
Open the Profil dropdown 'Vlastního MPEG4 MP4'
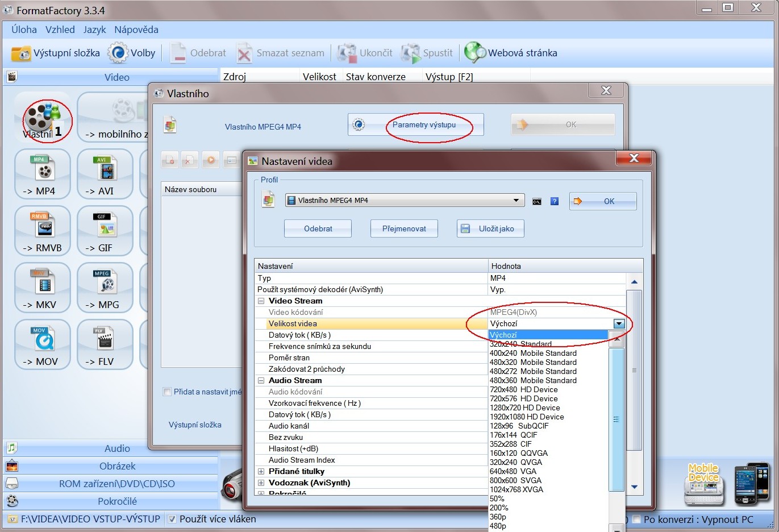point(404,200)
